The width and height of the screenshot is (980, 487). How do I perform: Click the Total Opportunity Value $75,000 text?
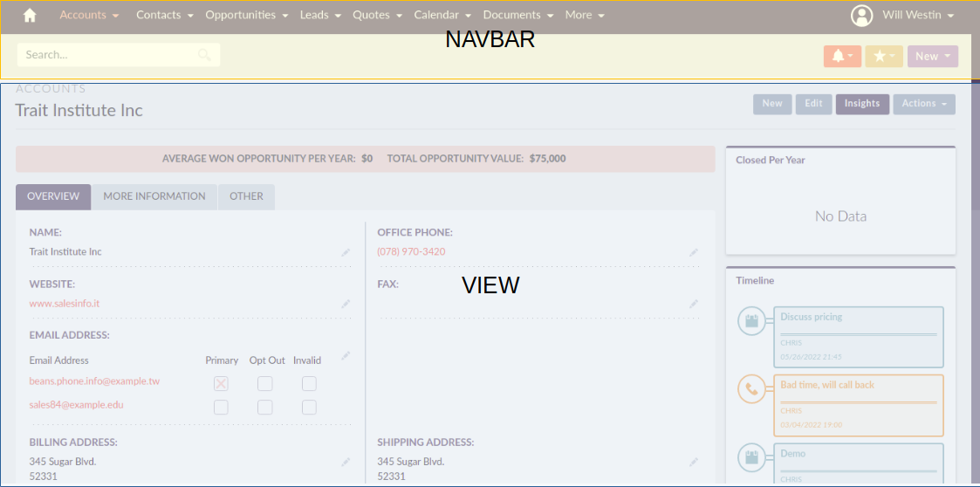pyautogui.click(x=476, y=159)
